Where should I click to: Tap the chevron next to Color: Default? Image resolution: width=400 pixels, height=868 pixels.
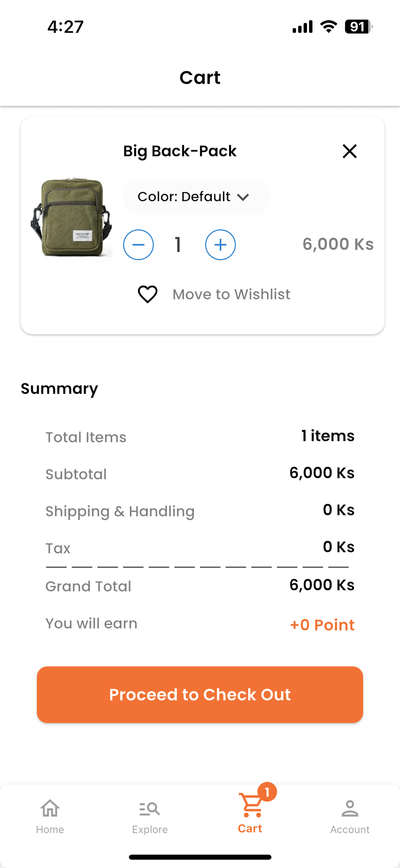243,197
